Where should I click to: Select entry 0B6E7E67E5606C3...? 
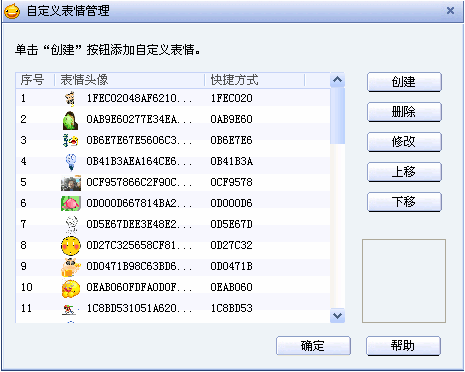pos(139,140)
